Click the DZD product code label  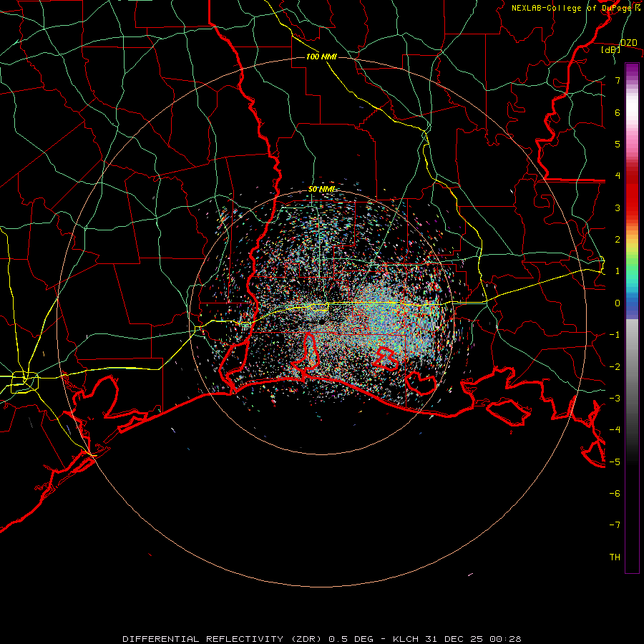629,43
